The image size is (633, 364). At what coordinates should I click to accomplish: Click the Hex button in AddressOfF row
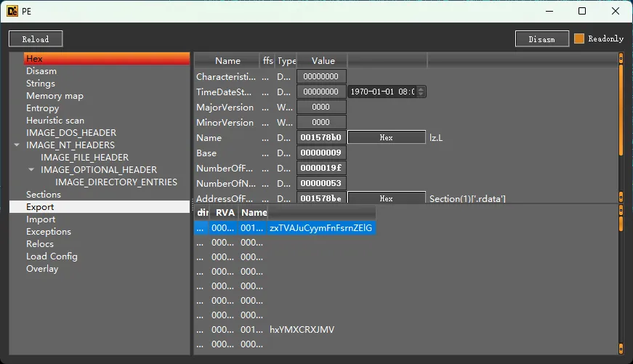(x=387, y=198)
